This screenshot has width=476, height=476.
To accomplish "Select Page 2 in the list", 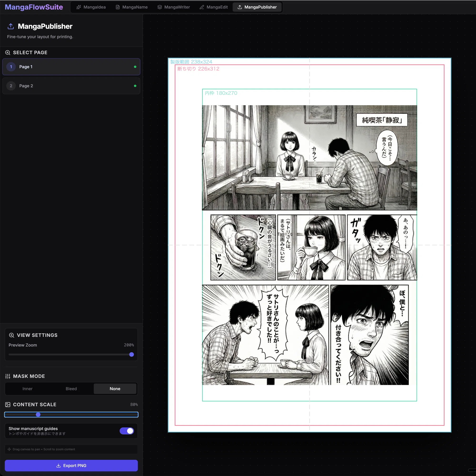I will click(x=71, y=86).
